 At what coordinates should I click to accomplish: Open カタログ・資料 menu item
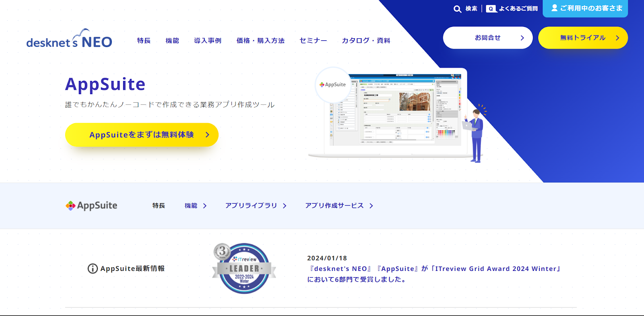[x=366, y=41]
